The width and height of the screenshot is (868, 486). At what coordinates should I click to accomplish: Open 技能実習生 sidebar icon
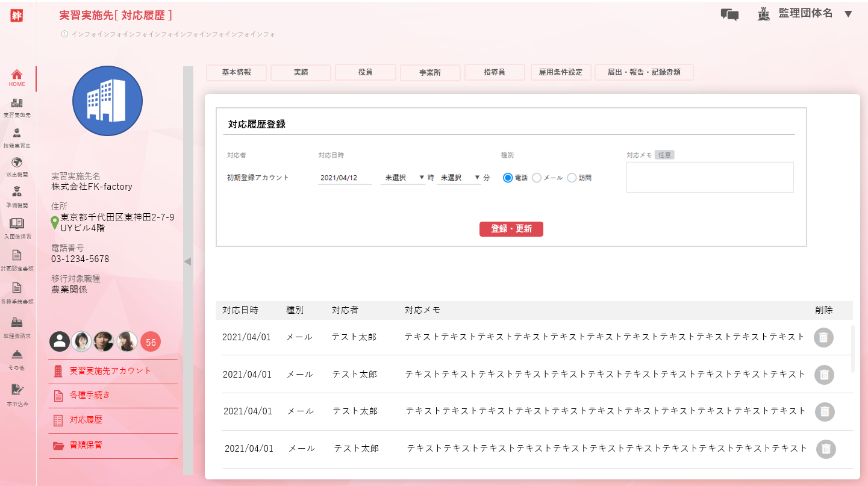tap(17, 137)
